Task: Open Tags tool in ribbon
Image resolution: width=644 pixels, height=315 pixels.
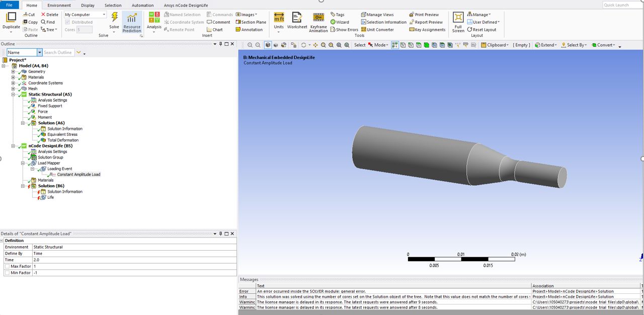Action: pos(338,15)
